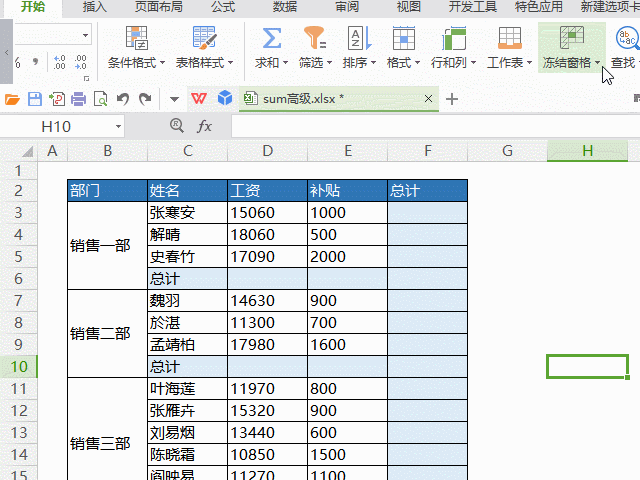The image size is (640, 480).
Task: Open Conditional Formatting (条件格式) icon
Action: 137,39
